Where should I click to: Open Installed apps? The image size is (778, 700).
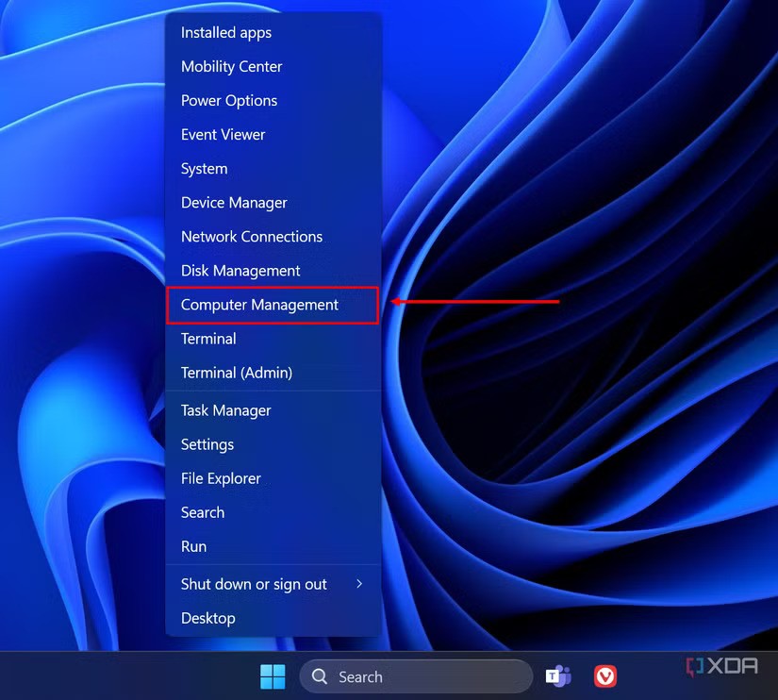pos(225,32)
